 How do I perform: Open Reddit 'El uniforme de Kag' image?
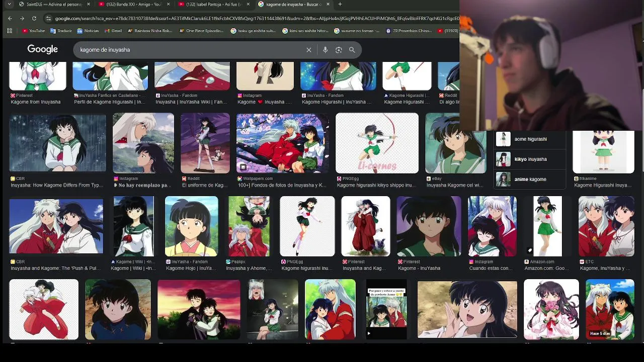click(205, 143)
